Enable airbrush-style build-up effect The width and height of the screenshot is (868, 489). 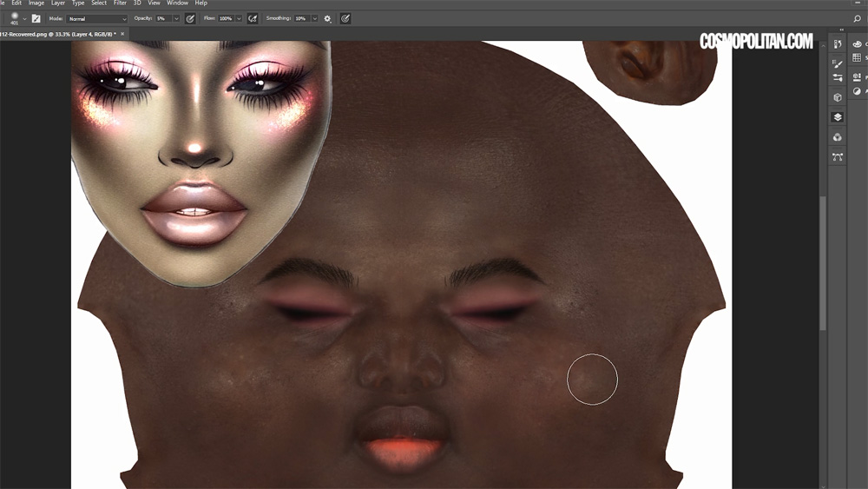click(x=253, y=19)
